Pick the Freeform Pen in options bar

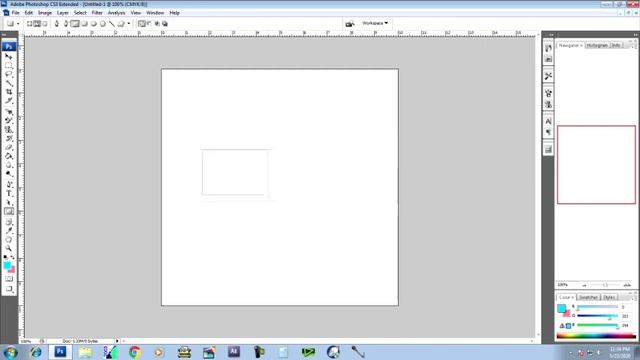[x=66, y=24]
